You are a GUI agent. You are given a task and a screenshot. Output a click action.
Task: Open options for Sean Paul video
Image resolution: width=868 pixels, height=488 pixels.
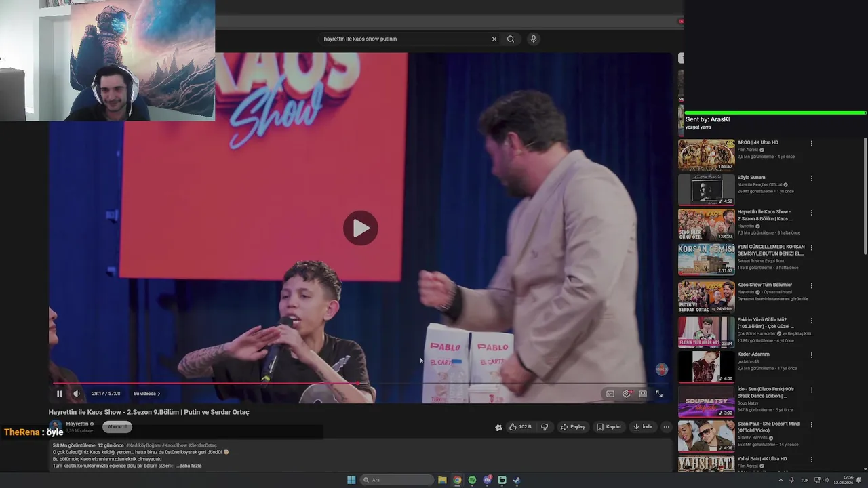[x=811, y=425]
